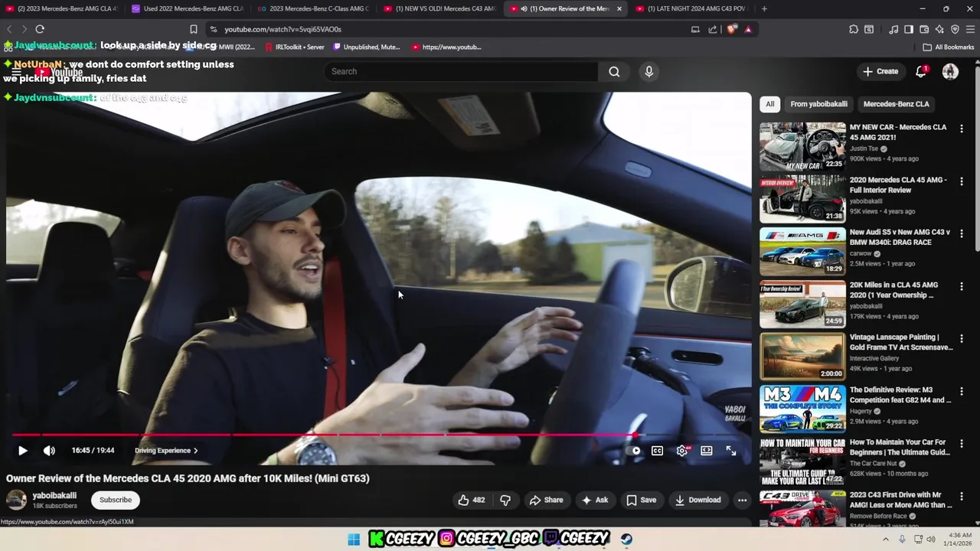
Task: Open Brave Rewards triangle icon
Action: [748, 29]
